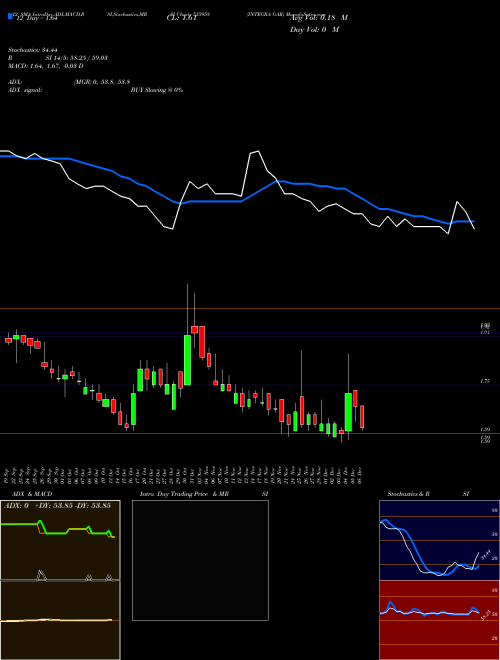Click the 'CL: 1.61' closing value

tap(181, 18)
